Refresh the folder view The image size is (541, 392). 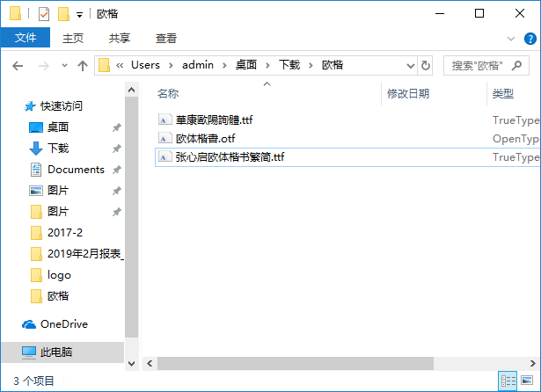point(426,66)
